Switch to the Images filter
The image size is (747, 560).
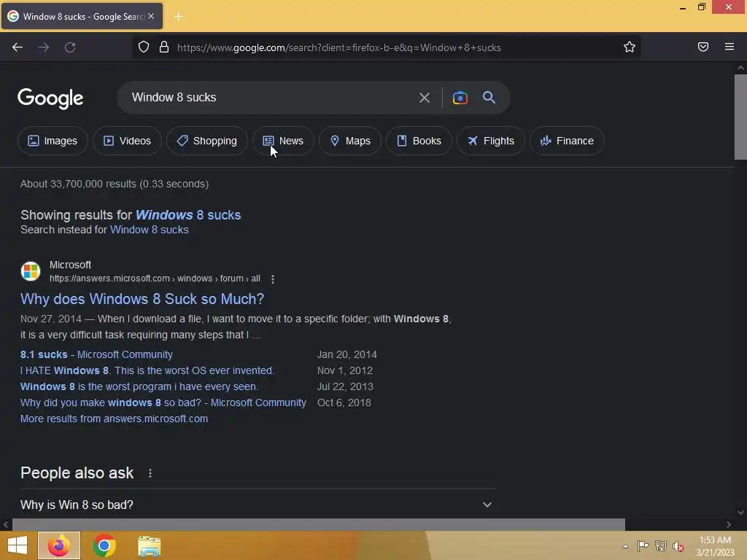(x=53, y=141)
